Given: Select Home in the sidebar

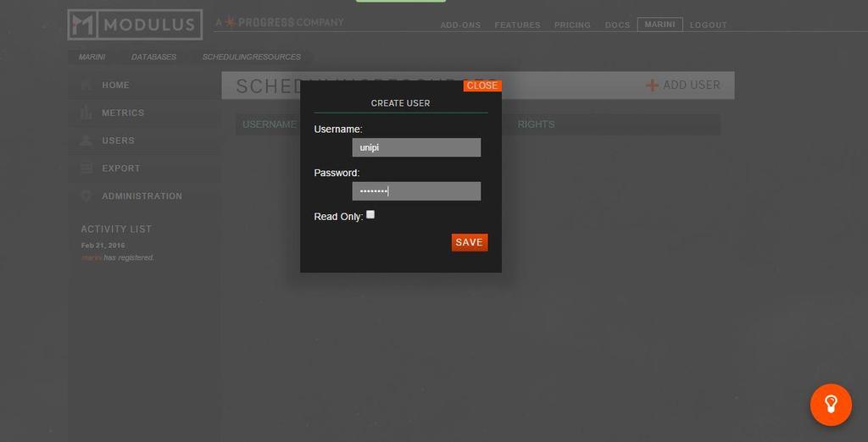Looking at the screenshot, I should pyautogui.click(x=115, y=86).
